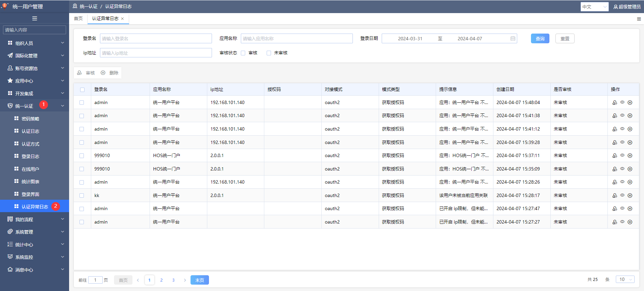644x291 pixels.
Task: Select the checkbox for the 15:28:26 row
Action: tap(82, 182)
